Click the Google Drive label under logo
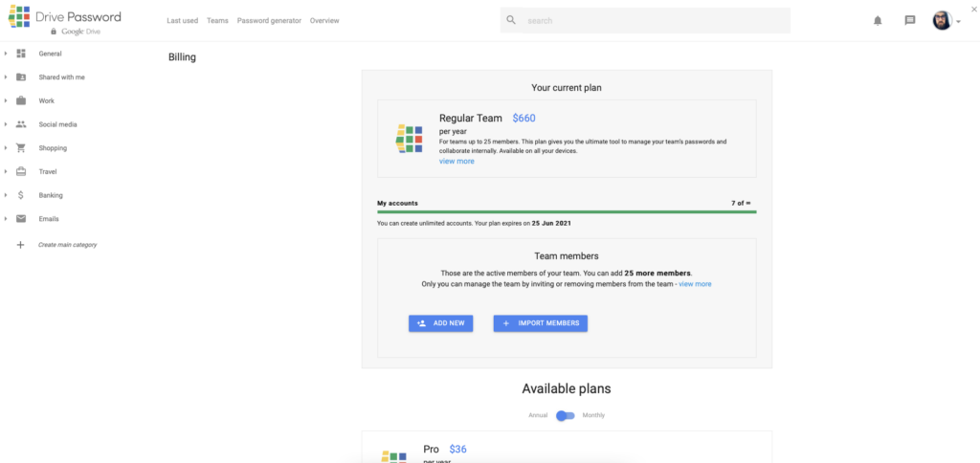 80,32
